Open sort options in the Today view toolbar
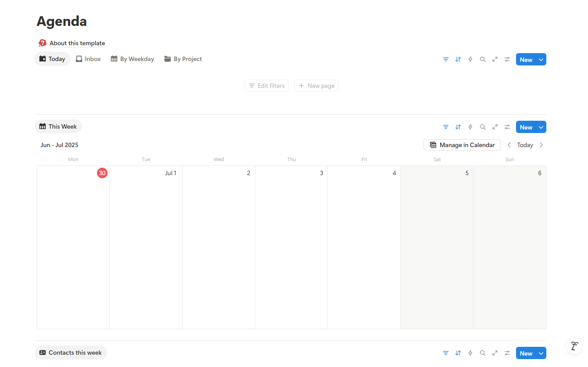The image size is (588, 367). [458, 59]
